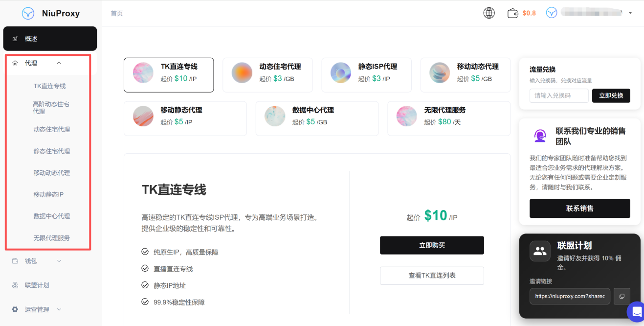Viewport: 644px width, 326px height.
Task: Select the 静态ISP代理 product card title
Action: 378,67
